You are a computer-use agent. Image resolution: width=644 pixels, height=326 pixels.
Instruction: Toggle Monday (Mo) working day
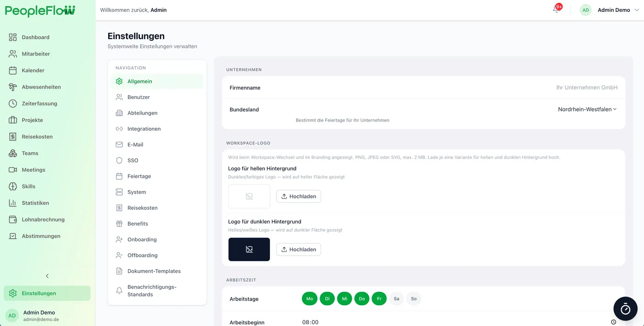click(310, 299)
